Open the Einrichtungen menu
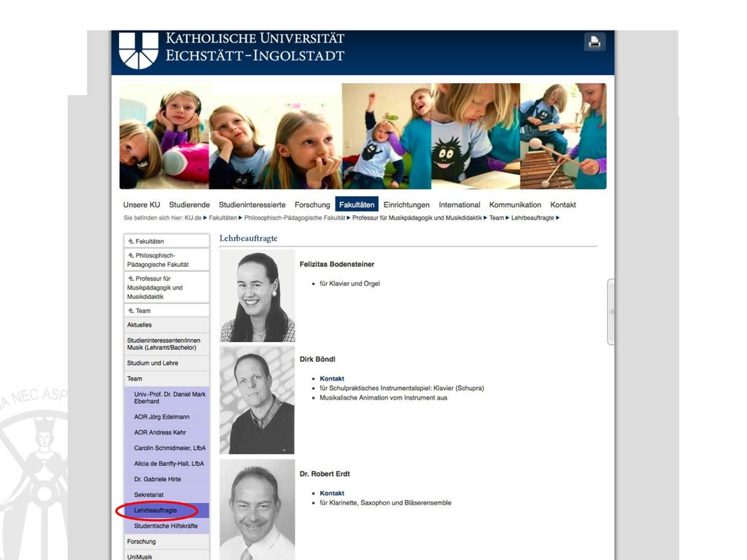747x560 pixels. pyautogui.click(x=406, y=205)
